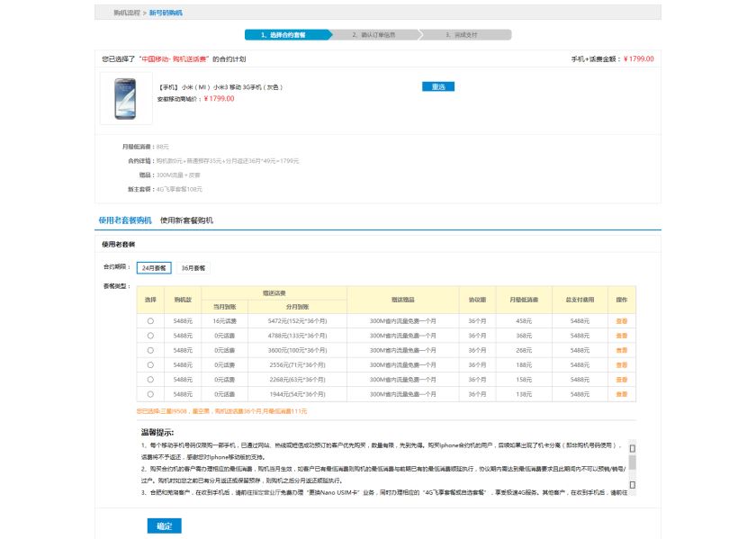
Task: Open 查看 link in the 458元 row
Action: point(622,321)
